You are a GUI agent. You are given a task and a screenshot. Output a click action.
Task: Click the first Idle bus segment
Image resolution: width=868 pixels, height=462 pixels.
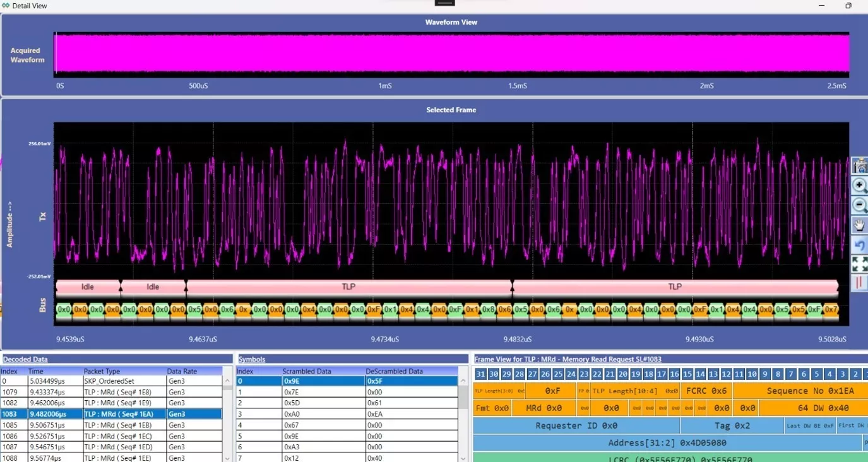(x=88, y=287)
